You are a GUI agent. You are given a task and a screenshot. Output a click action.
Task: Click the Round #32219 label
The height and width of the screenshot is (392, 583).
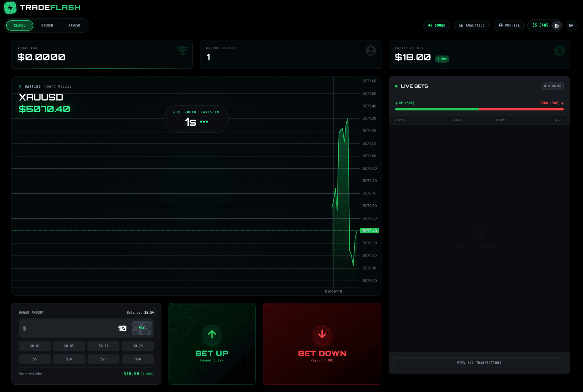click(x=58, y=86)
